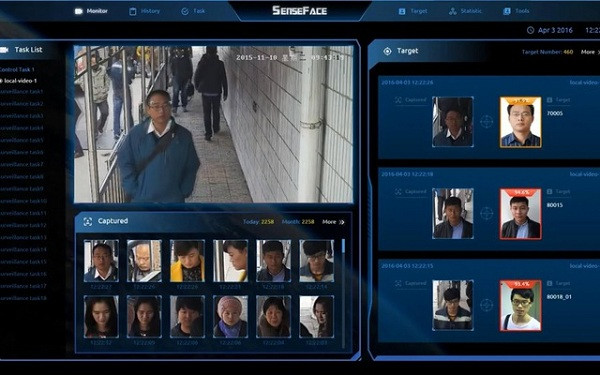The width and height of the screenshot is (600, 375).
Task: Open the Tools icon in header
Action: click(x=507, y=11)
